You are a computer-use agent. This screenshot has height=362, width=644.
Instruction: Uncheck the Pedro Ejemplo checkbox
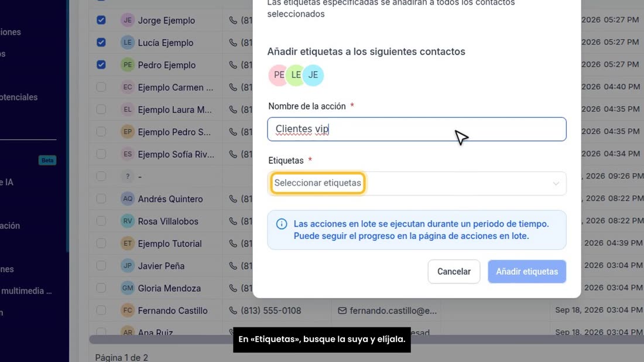tap(101, 65)
